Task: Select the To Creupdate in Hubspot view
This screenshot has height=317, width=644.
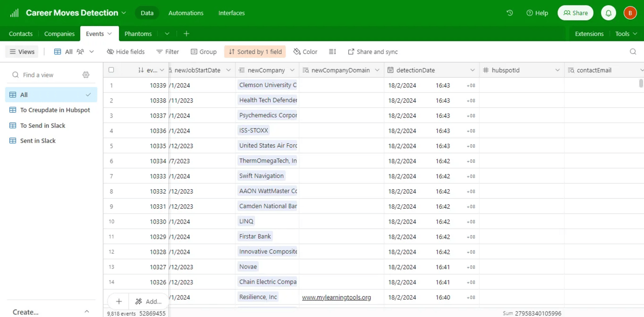Action: [x=51, y=110]
